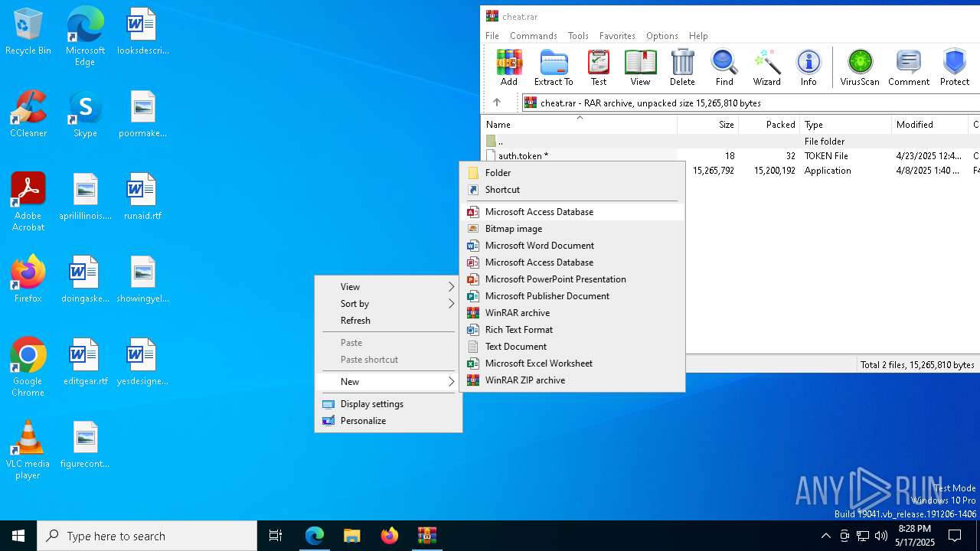Image resolution: width=980 pixels, height=551 pixels.
Task: Click the Delete trash can icon in WinRAR
Action: tap(682, 68)
